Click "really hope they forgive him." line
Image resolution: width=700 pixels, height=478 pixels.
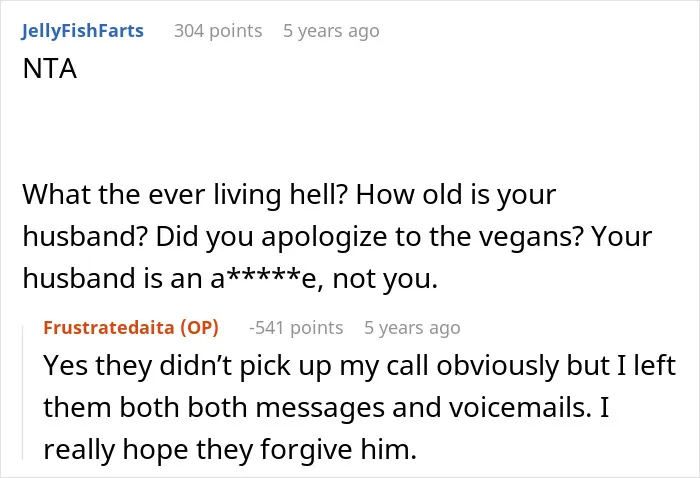(x=230, y=450)
